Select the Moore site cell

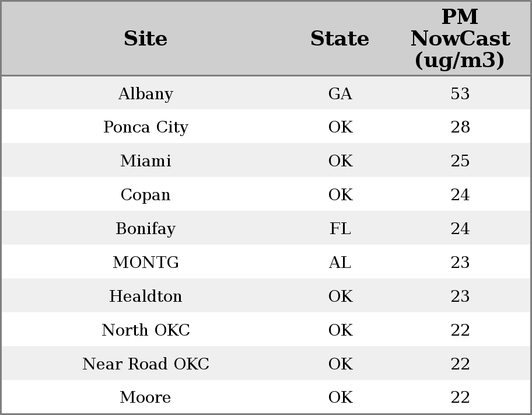click(x=145, y=397)
